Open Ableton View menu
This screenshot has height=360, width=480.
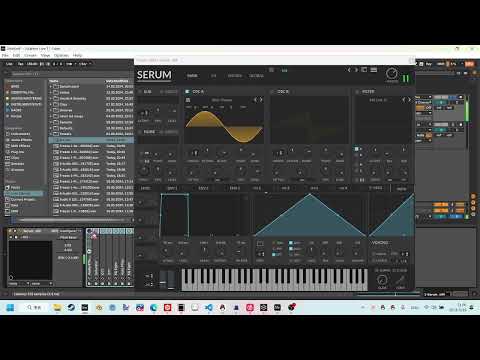[45, 55]
